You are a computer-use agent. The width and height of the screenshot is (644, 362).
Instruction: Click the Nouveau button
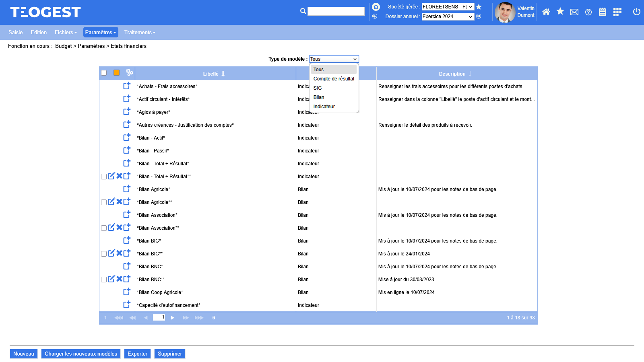click(x=24, y=354)
